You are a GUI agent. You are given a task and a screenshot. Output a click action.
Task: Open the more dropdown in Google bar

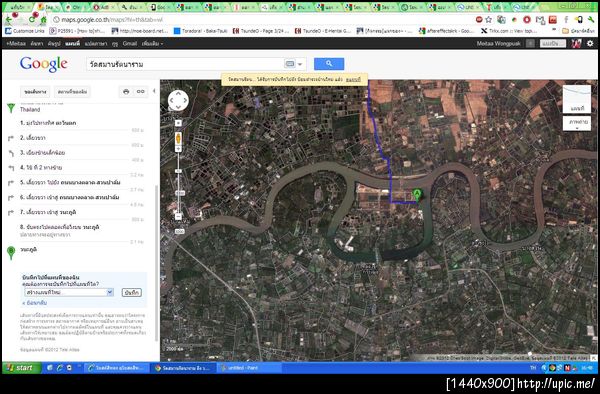click(x=152, y=44)
